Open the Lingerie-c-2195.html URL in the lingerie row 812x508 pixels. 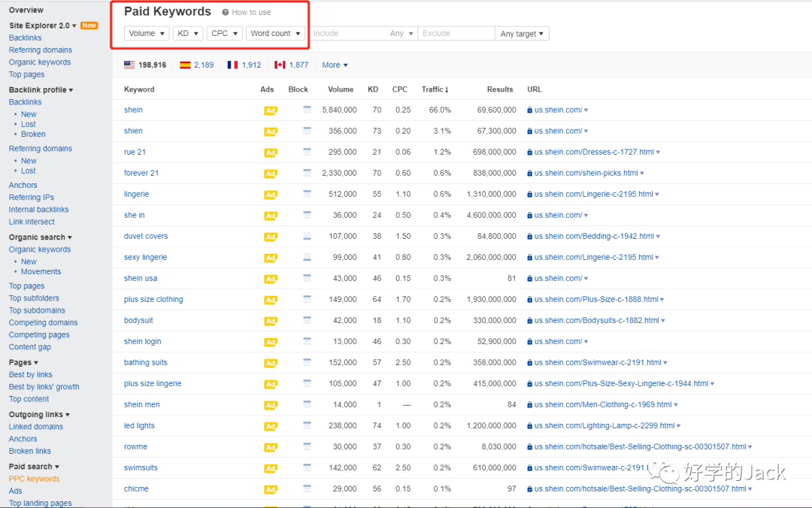594,194
